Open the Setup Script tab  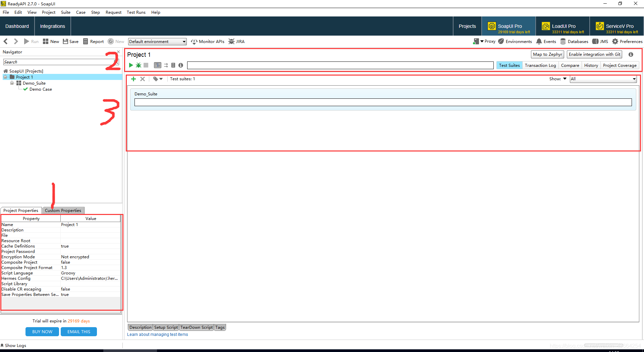coord(166,327)
